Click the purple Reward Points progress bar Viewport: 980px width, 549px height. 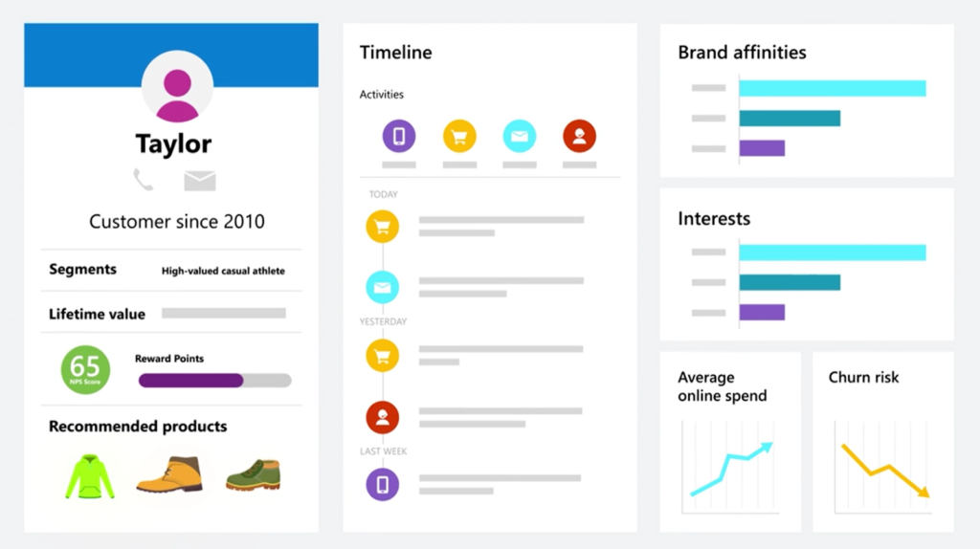215,381
